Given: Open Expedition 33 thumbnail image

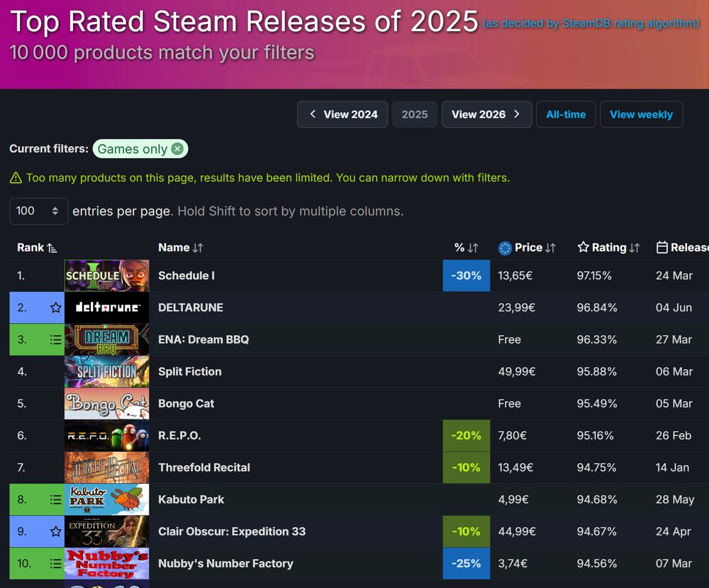Looking at the screenshot, I should [x=107, y=531].
